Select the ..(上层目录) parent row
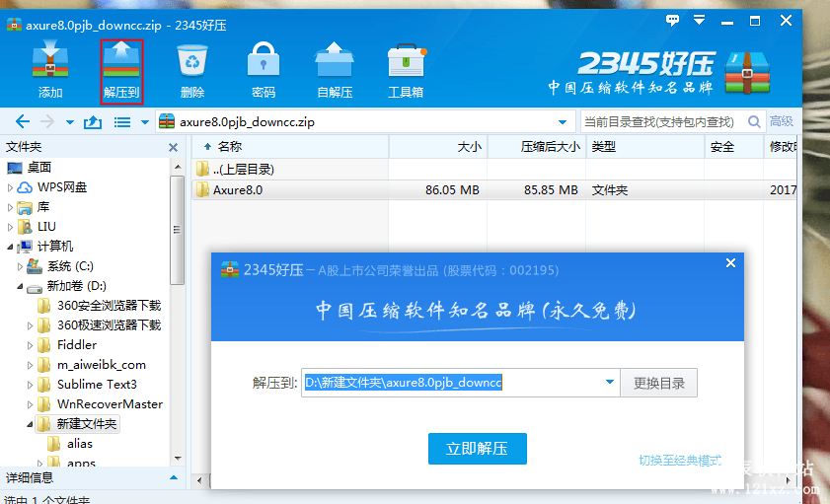The width and height of the screenshot is (830, 504). pyautogui.click(x=493, y=170)
